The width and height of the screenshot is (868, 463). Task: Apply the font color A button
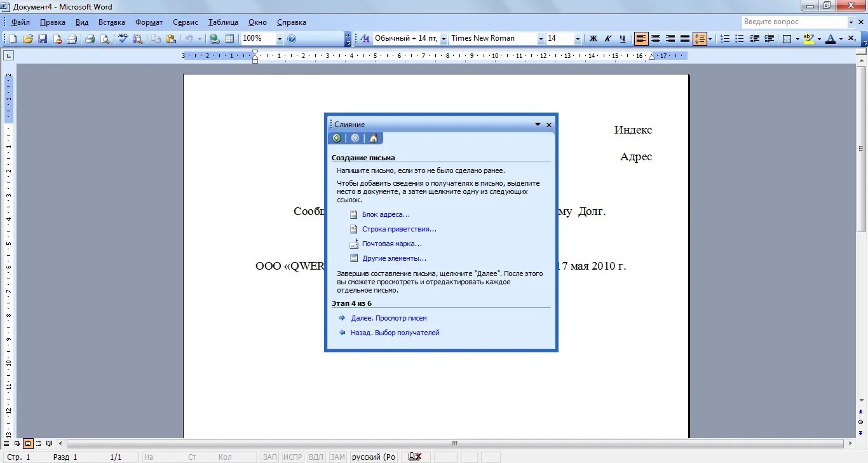coord(830,39)
